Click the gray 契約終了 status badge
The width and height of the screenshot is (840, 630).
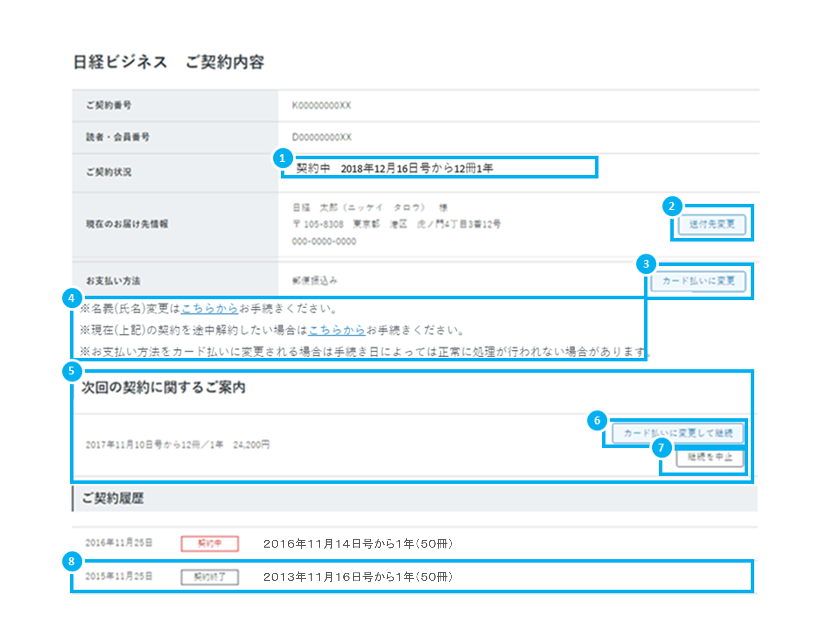point(210,577)
